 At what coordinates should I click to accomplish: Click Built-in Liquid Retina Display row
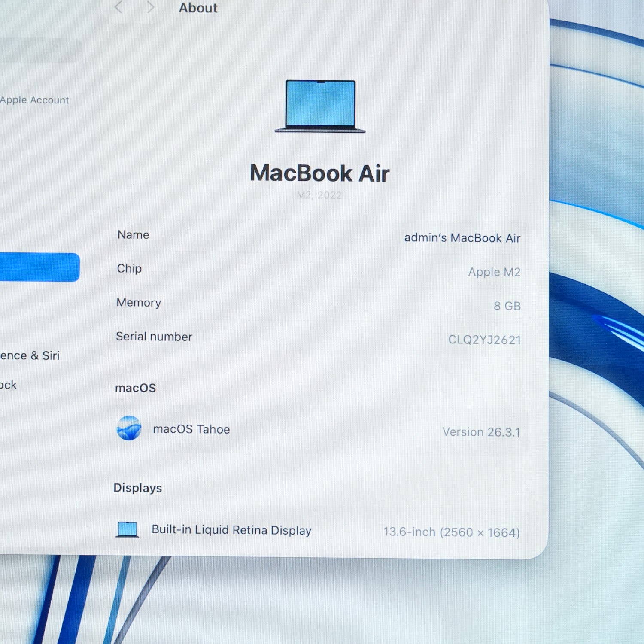(x=318, y=530)
